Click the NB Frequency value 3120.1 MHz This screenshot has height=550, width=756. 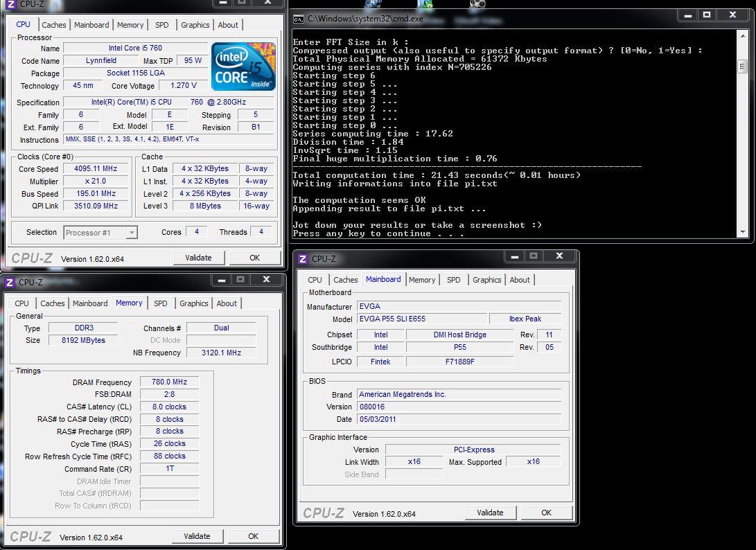point(221,353)
